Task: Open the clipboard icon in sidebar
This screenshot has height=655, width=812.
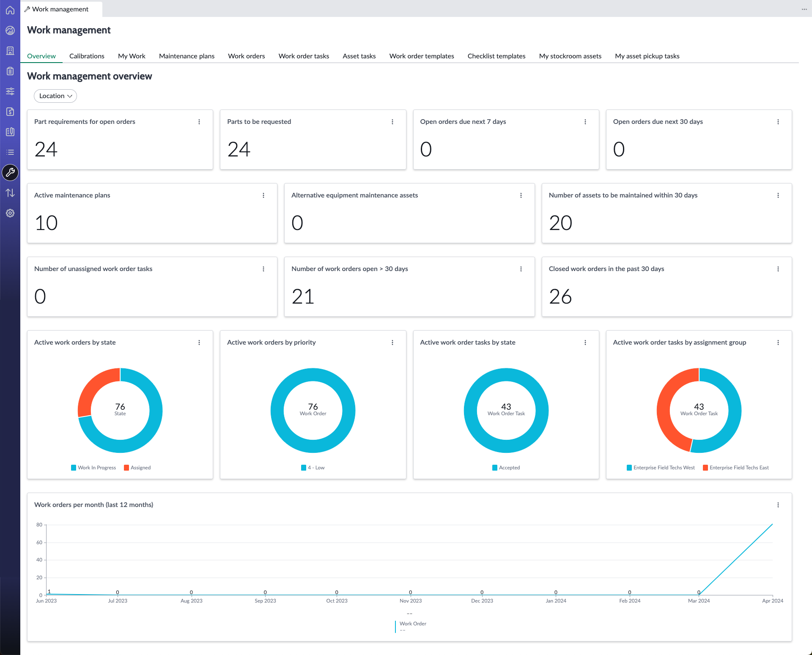Action: [x=10, y=71]
